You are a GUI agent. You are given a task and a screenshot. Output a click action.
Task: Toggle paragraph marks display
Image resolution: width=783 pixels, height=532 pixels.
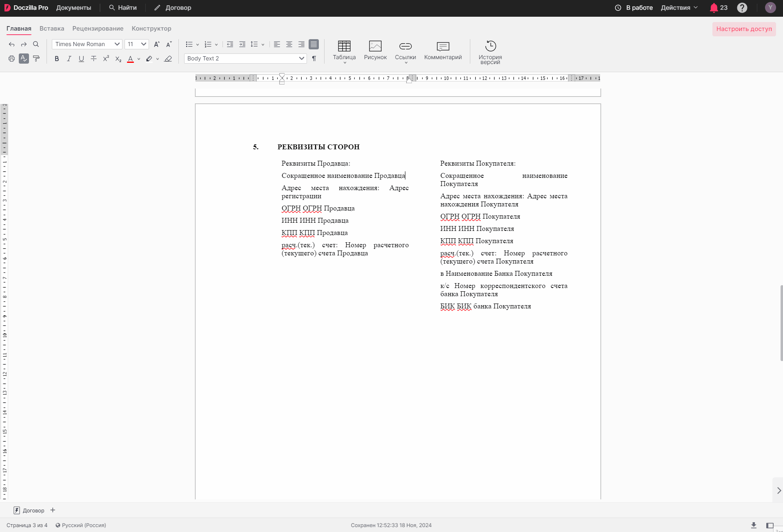[x=314, y=59]
